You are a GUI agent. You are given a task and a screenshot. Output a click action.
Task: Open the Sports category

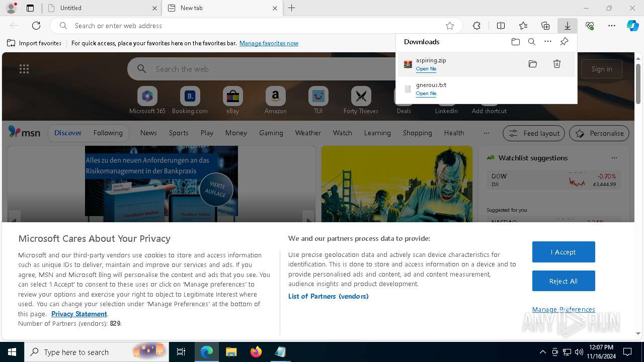[179, 133]
